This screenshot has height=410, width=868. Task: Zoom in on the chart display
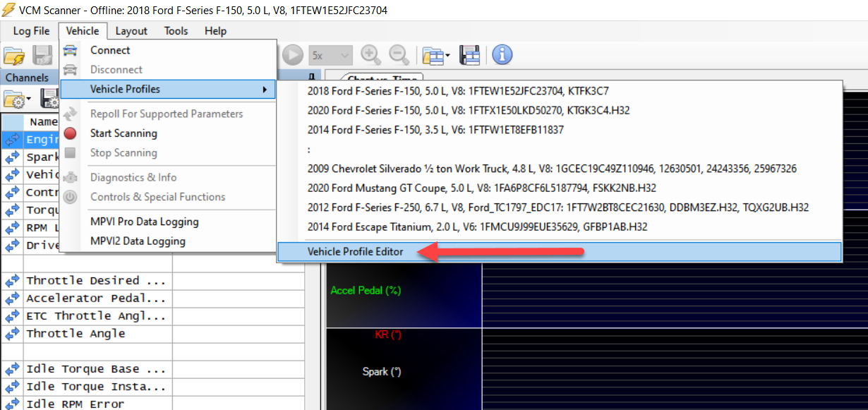370,54
